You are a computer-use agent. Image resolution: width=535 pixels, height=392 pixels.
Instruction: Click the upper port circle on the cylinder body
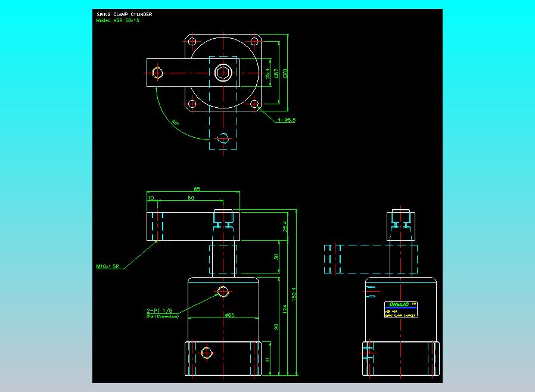223,292
